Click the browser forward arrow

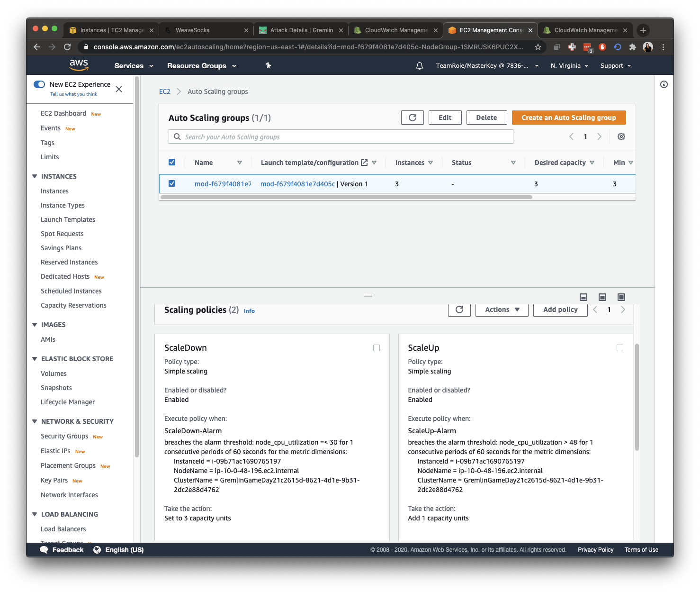point(52,47)
